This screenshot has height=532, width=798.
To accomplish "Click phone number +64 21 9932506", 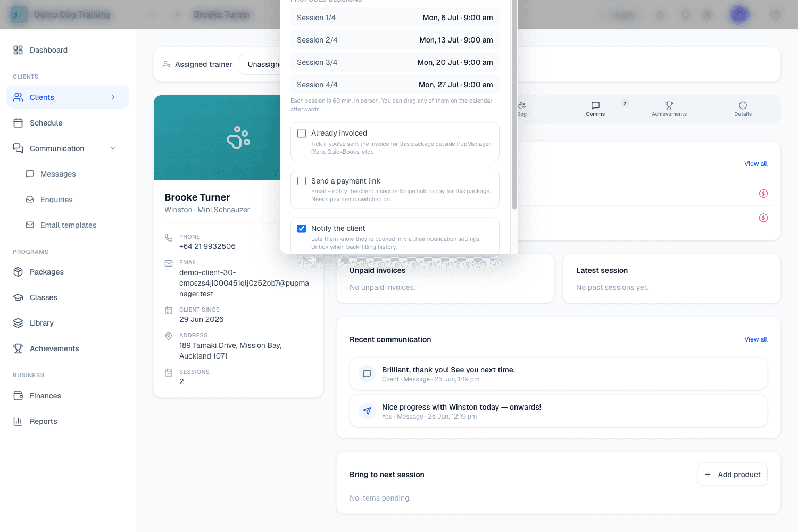I will pos(207,246).
